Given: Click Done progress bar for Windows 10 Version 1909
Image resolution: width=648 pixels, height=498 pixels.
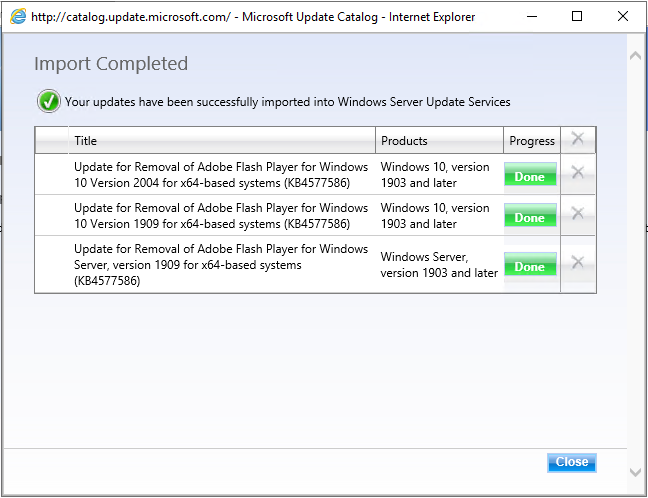Looking at the screenshot, I should pyautogui.click(x=530, y=215).
